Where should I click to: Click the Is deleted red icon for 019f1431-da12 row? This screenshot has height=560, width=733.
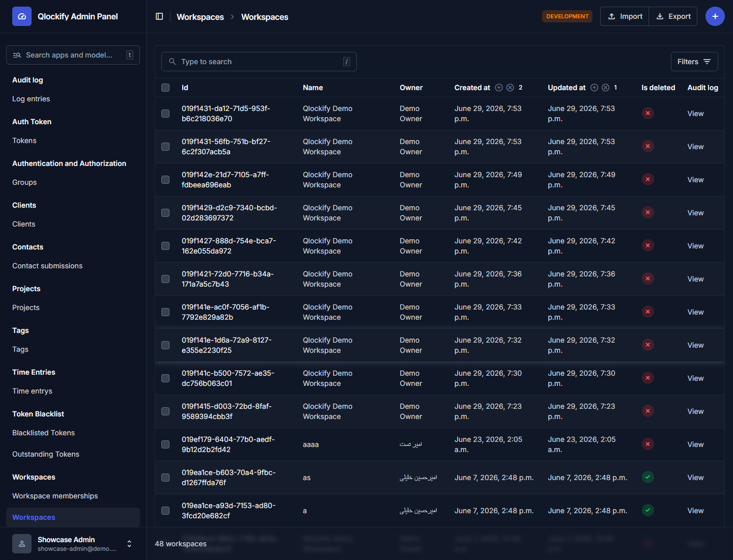647,113
